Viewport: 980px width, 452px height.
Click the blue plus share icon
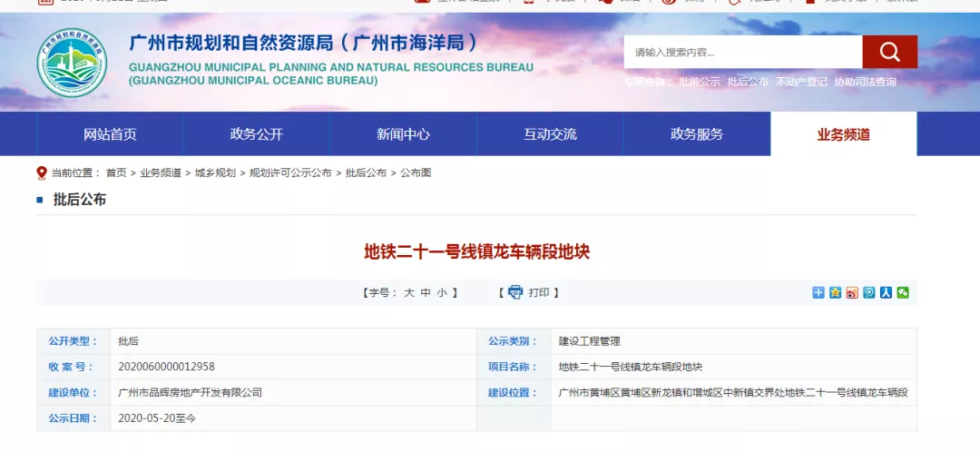point(818,292)
